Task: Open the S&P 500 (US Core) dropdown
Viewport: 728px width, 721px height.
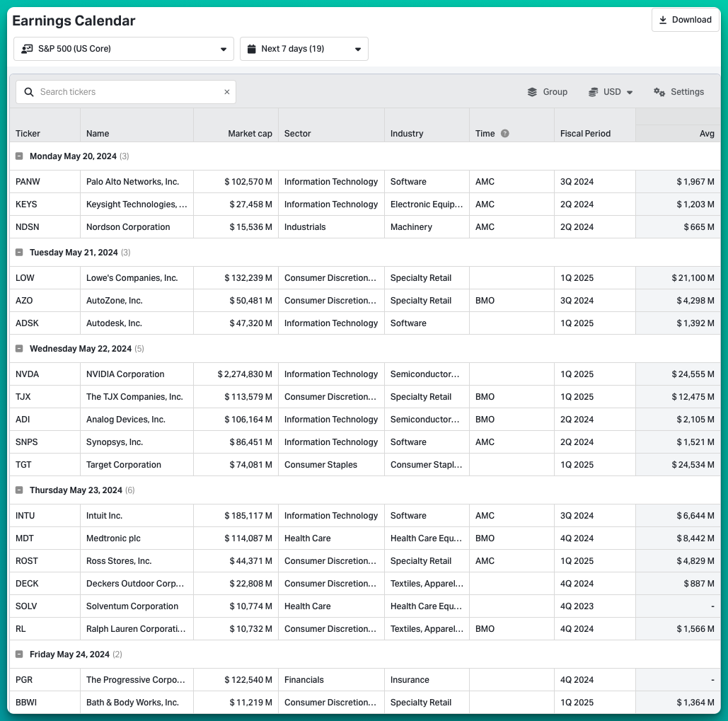Action: (x=124, y=49)
